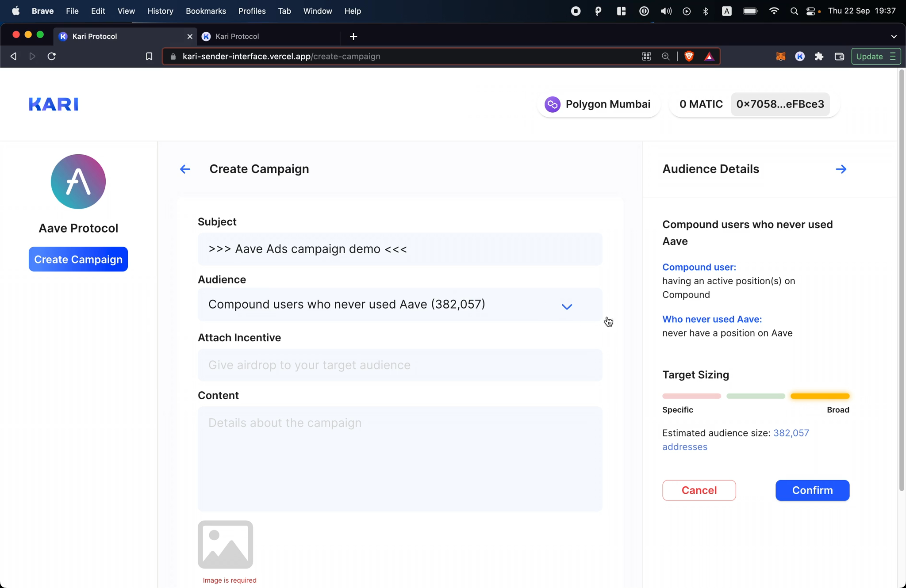Click the browser address bar URL
This screenshot has width=906, height=588.
click(x=281, y=56)
